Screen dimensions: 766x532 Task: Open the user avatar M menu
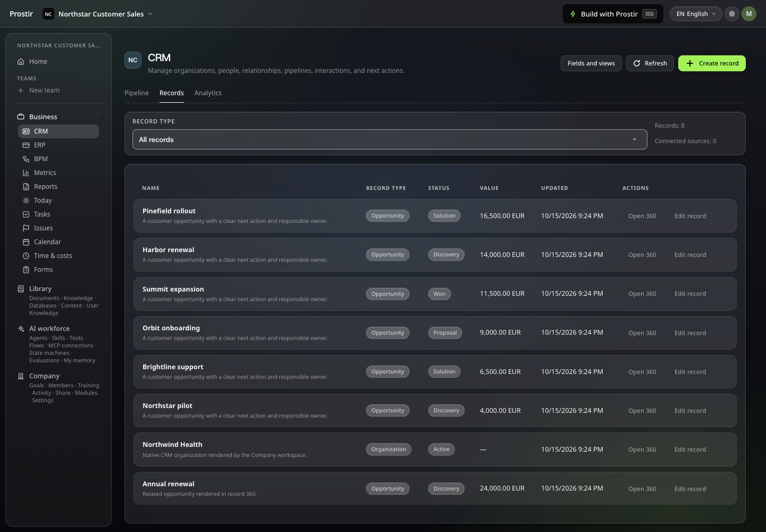pyautogui.click(x=749, y=14)
